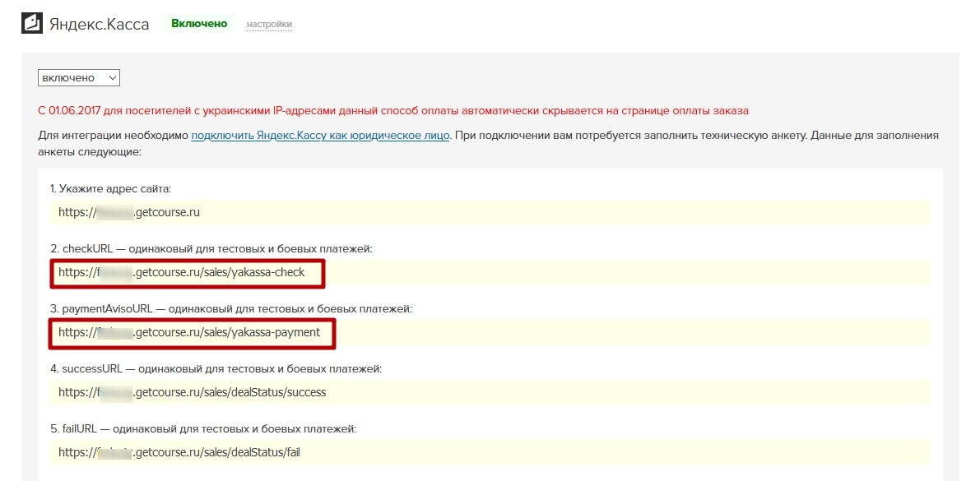The width and height of the screenshot is (980, 481).
Task: Click the 'Яндекс.Касса' heading text
Action: coord(100,25)
